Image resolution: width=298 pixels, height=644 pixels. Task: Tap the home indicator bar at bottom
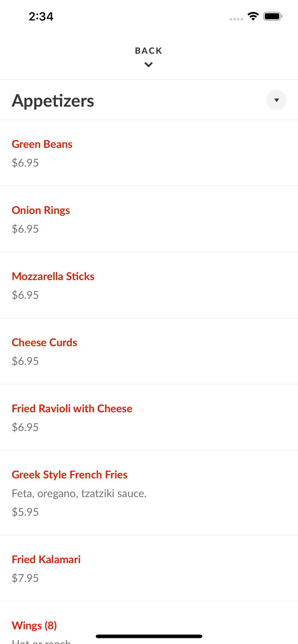click(148, 636)
